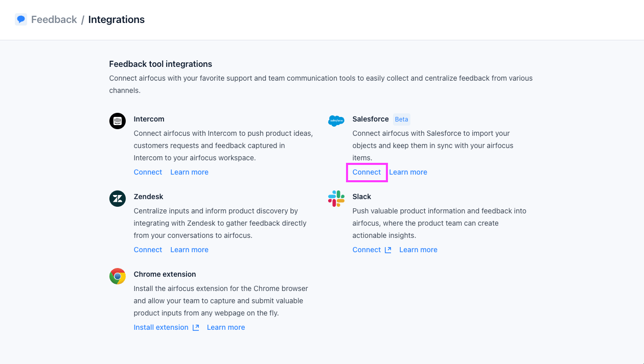This screenshot has width=644, height=364.
Task: Open Learn more for Salesforce
Action: [408, 172]
